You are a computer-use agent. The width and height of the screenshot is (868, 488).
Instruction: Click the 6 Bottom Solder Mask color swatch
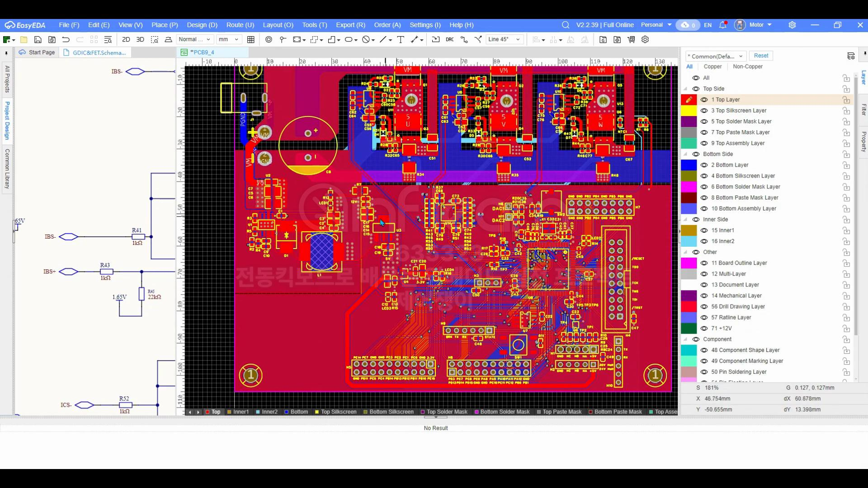pos(689,187)
